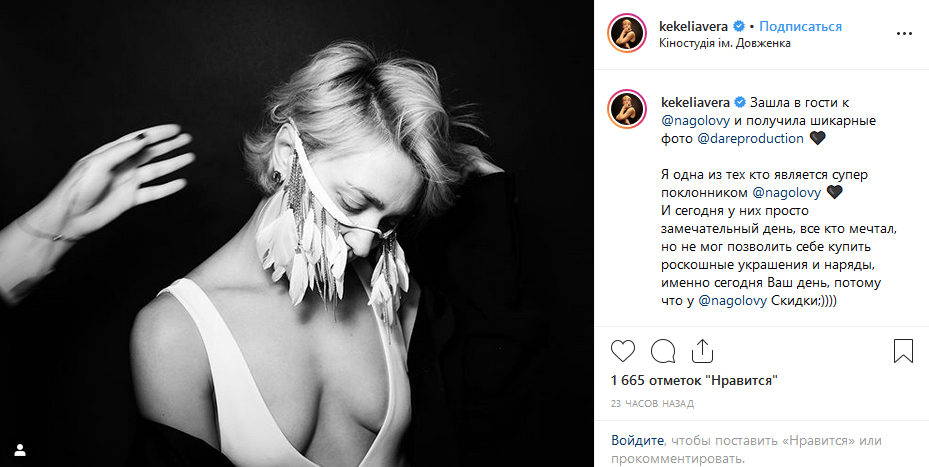
Task: View the 1 665 likes list
Action: click(x=694, y=380)
